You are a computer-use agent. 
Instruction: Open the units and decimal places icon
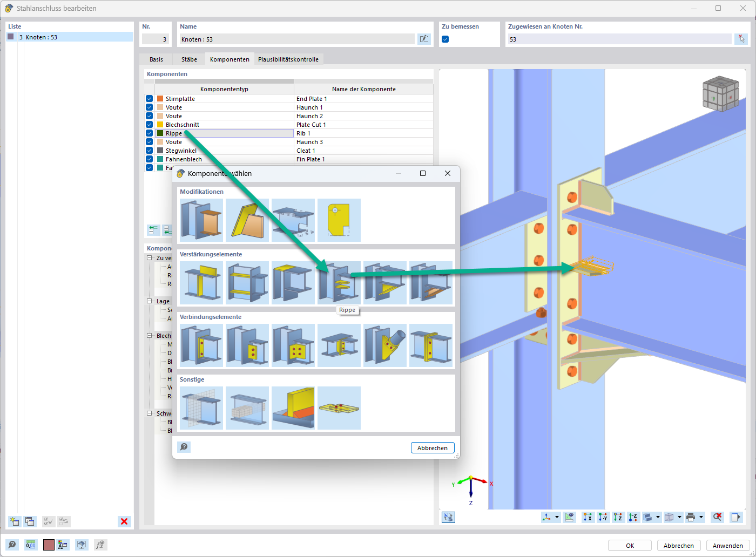(x=30, y=545)
